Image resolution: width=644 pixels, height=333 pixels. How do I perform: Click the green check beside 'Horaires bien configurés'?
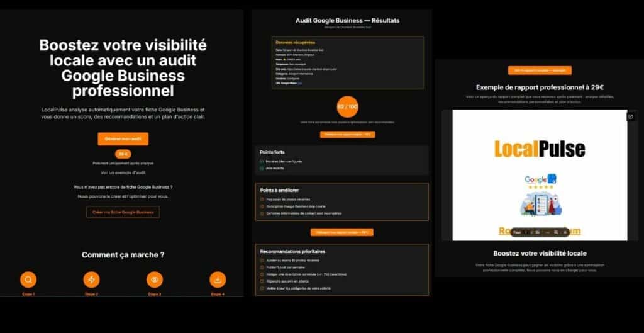click(x=262, y=161)
